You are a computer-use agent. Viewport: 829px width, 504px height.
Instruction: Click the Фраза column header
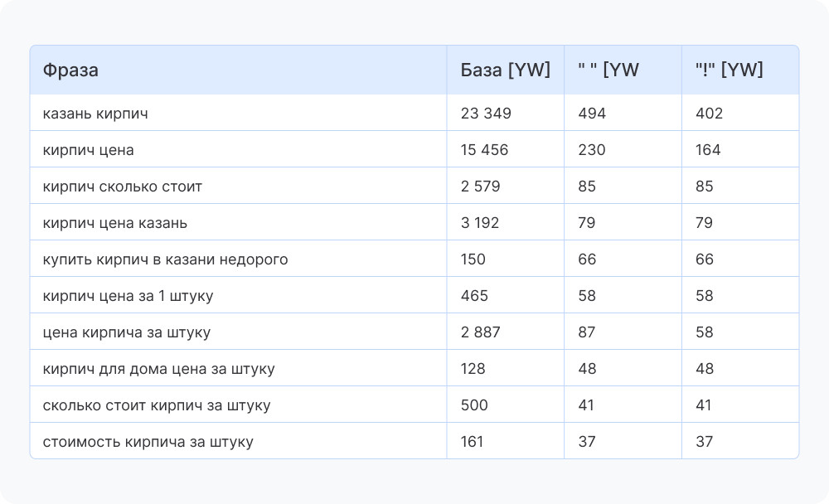point(70,70)
